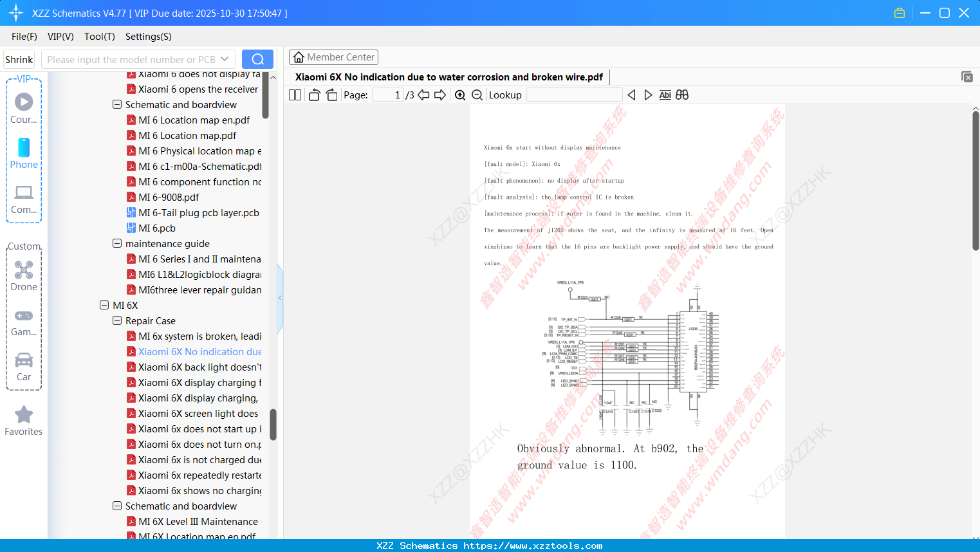Open the model number dropdown arrow
The width and height of the screenshot is (980, 552).
click(x=225, y=59)
